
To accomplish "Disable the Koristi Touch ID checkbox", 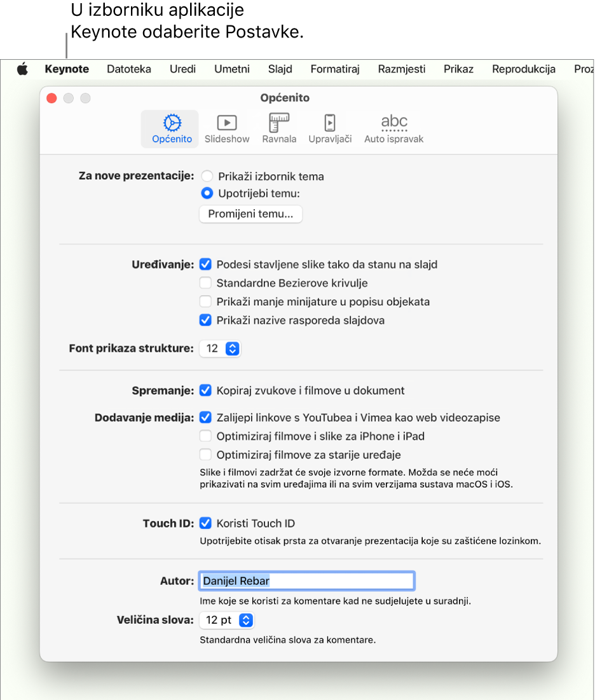I will coord(205,523).
